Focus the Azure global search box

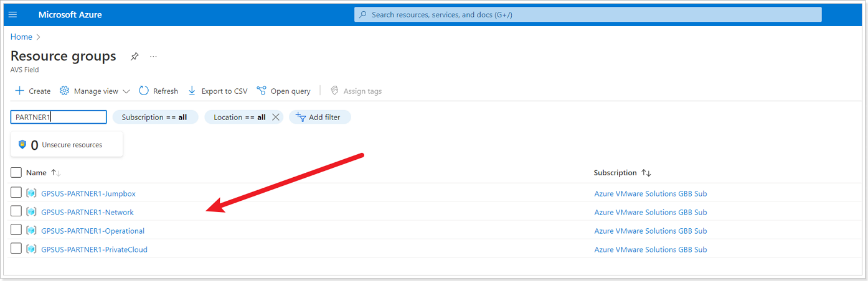click(x=588, y=14)
